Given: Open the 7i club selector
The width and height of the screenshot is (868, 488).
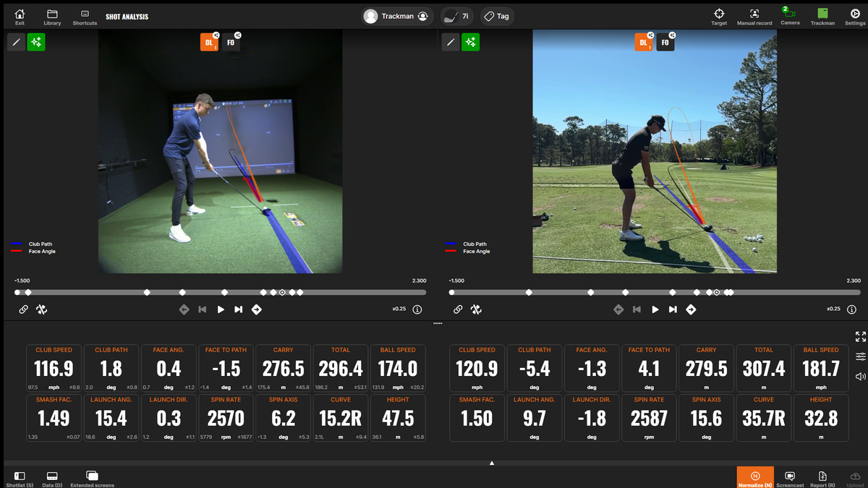Looking at the screenshot, I should [x=457, y=16].
